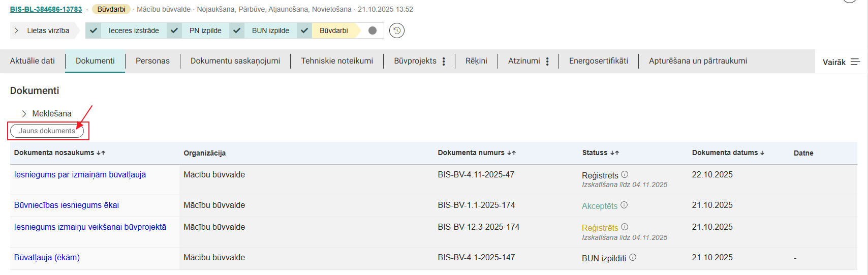This screenshot has height=275, width=868.
Task: Open Būvatļauja (ēkām) document link
Action: 47,257
